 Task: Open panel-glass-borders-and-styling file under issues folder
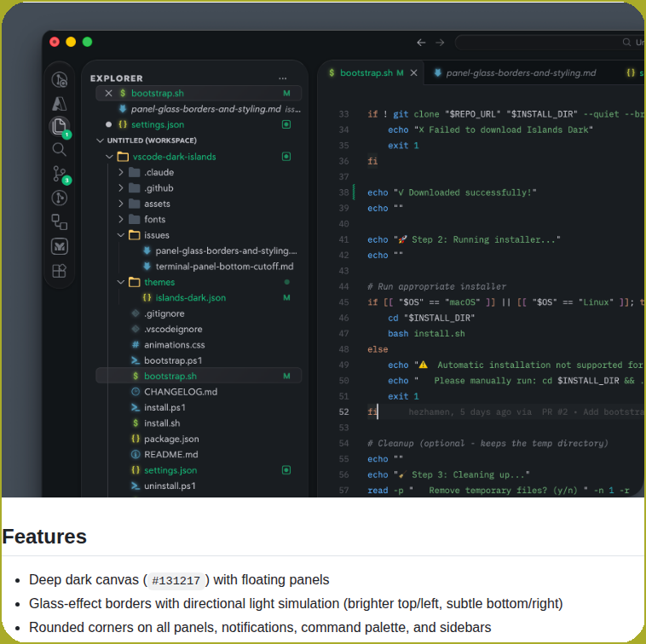click(226, 250)
